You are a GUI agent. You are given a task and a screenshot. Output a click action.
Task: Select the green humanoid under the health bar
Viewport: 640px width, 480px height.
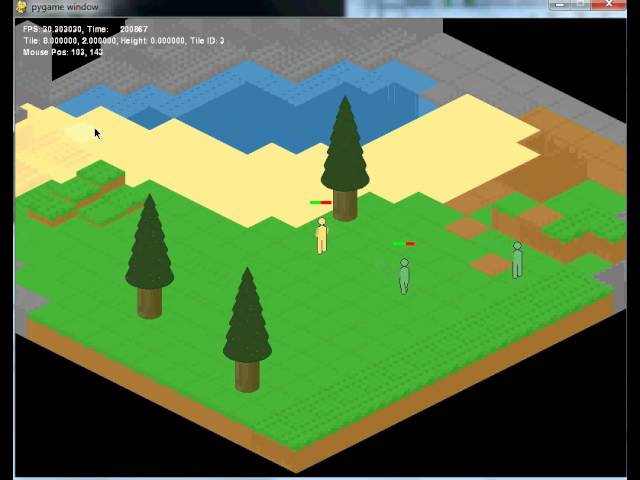pyautogui.click(x=404, y=276)
